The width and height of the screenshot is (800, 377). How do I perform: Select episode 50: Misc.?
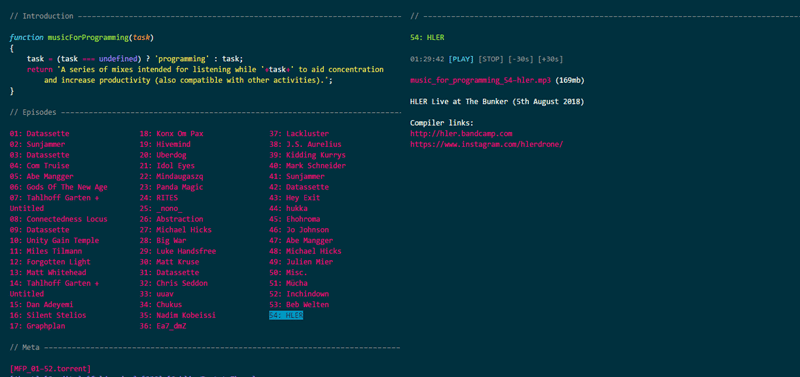pyautogui.click(x=288, y=273)
